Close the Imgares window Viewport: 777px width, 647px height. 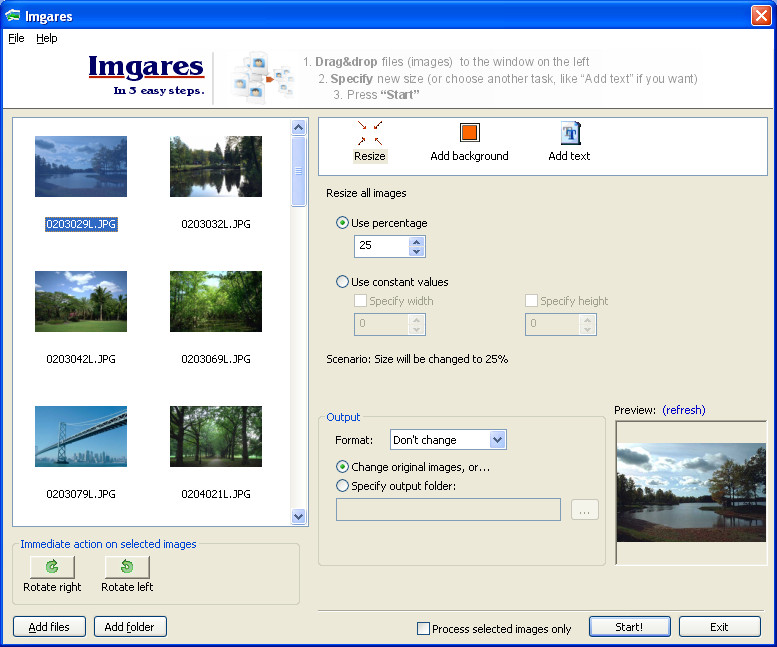761,15
